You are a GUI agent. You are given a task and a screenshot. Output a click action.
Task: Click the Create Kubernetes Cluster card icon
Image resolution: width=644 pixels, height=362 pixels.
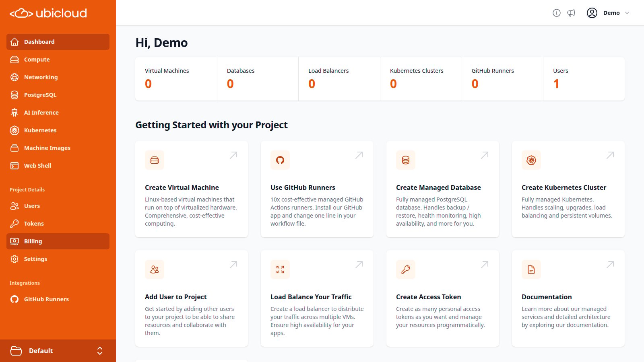531,160
